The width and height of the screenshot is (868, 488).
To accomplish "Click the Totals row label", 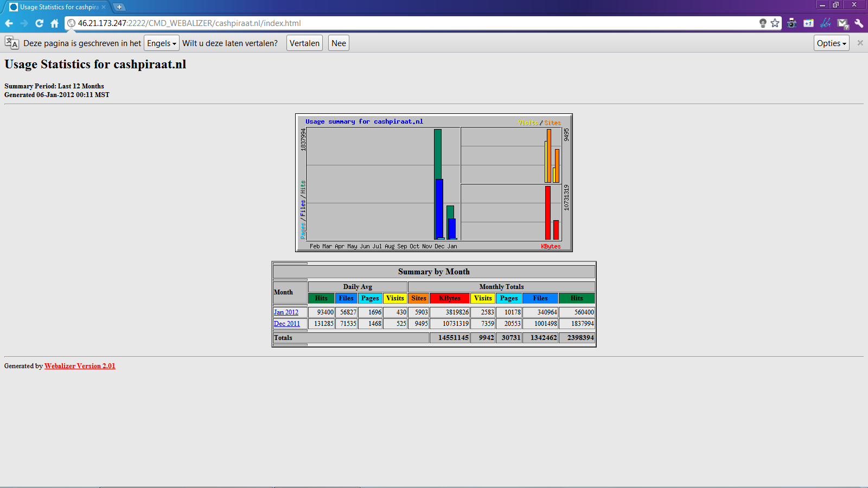I will (283, 338).
